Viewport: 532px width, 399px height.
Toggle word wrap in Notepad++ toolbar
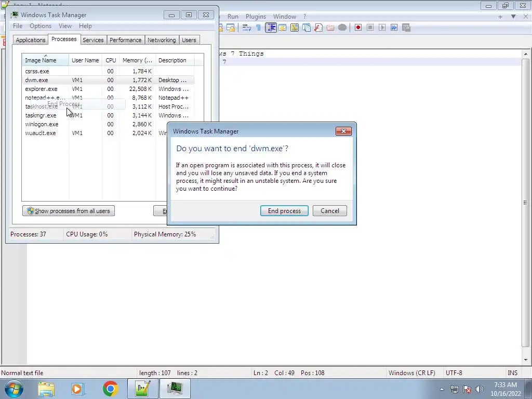247,28
